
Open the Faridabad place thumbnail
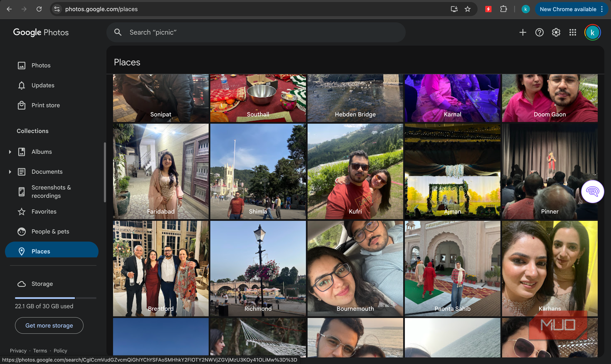pos(161,171)
